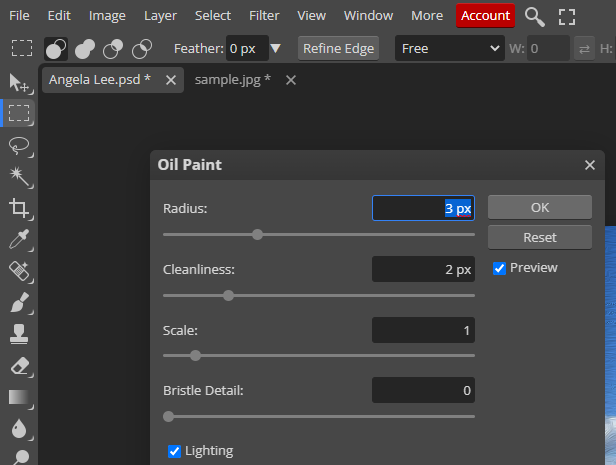Open the Select menu
The image size is (616, 465).
213,16
